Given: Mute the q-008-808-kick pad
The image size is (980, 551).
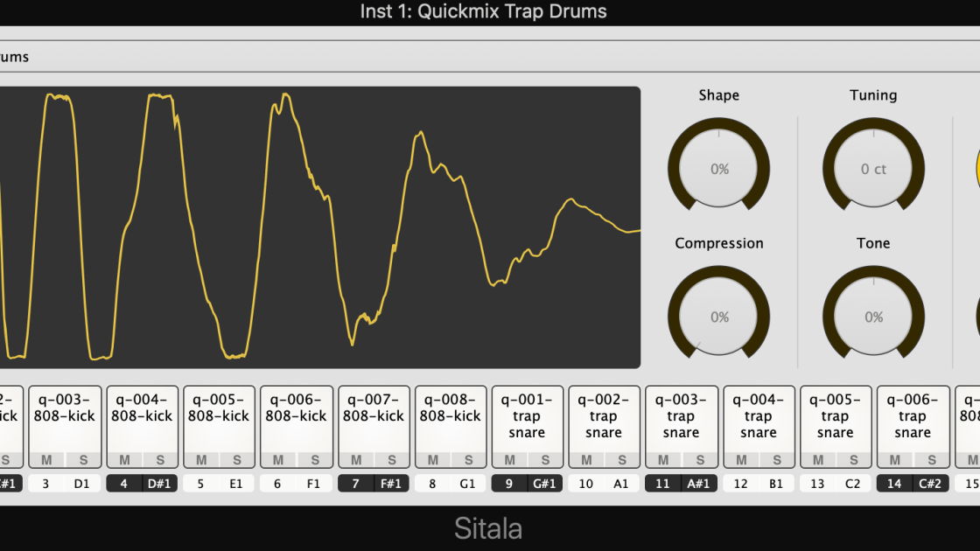Looking at the screenshot, I should (432, 460).
